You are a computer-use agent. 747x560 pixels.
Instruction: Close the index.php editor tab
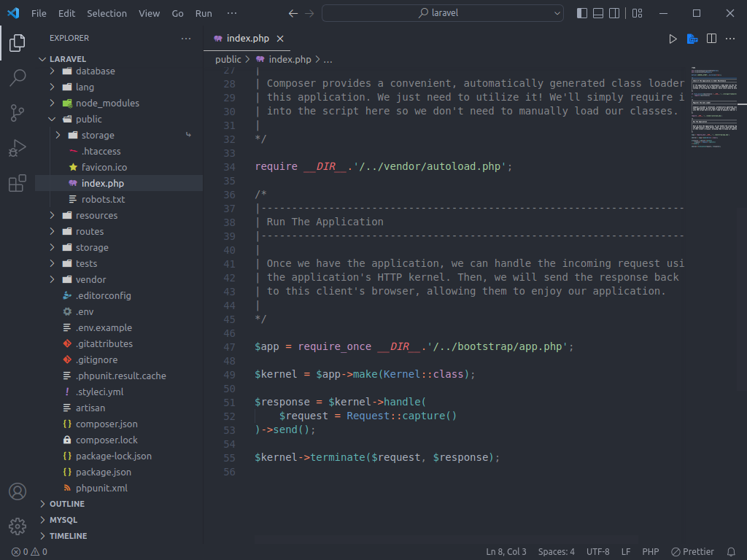[x=280, y=39]
